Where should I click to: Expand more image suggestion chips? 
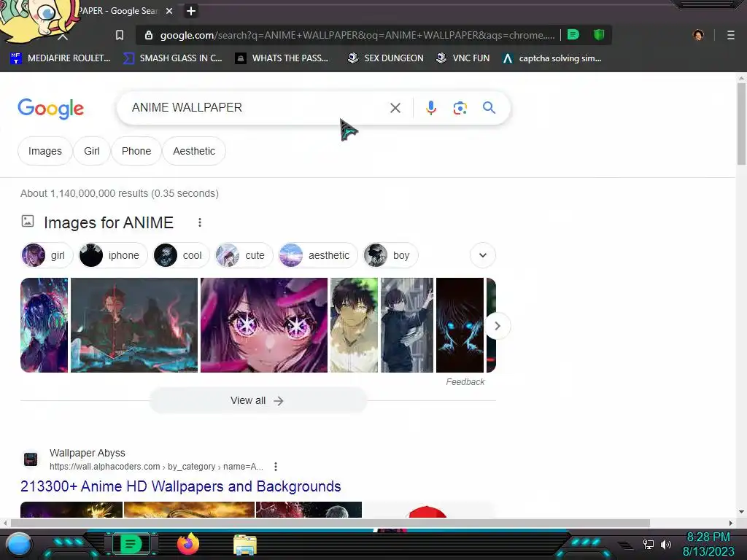click(x=483, y=255)
